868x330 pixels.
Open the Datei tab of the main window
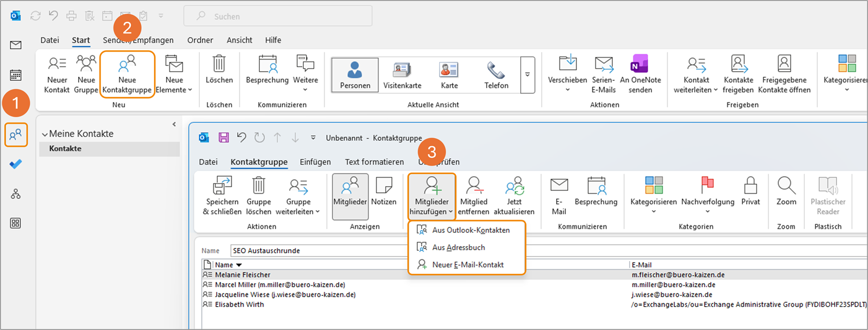(x=50, y=40)
